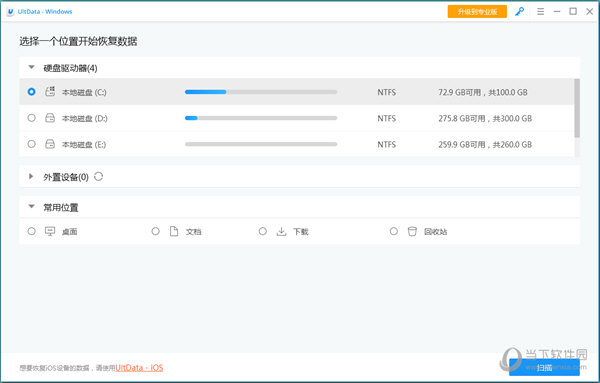
Task: Click the drive icon for 本地磁盘 (D:)
Action: point(50,118)
